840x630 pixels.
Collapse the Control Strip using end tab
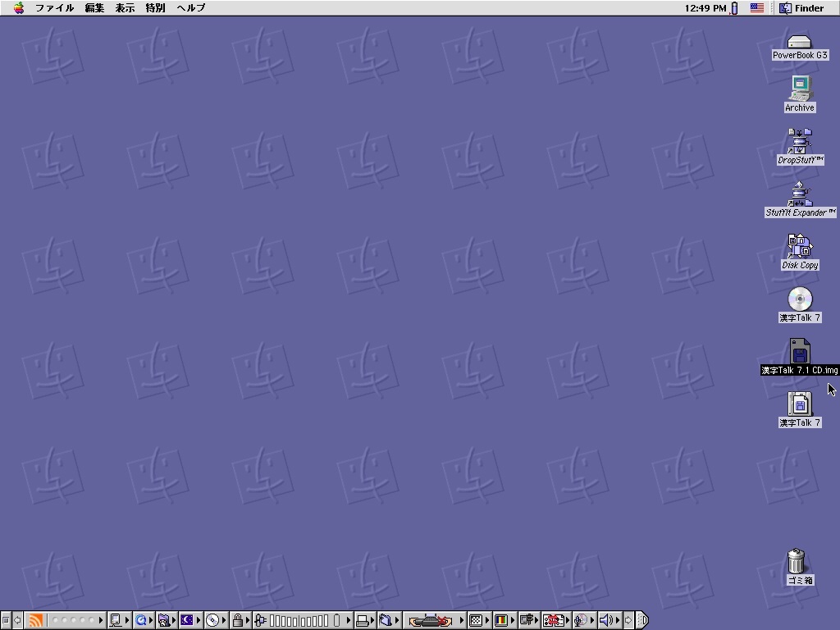coord(642,620)
